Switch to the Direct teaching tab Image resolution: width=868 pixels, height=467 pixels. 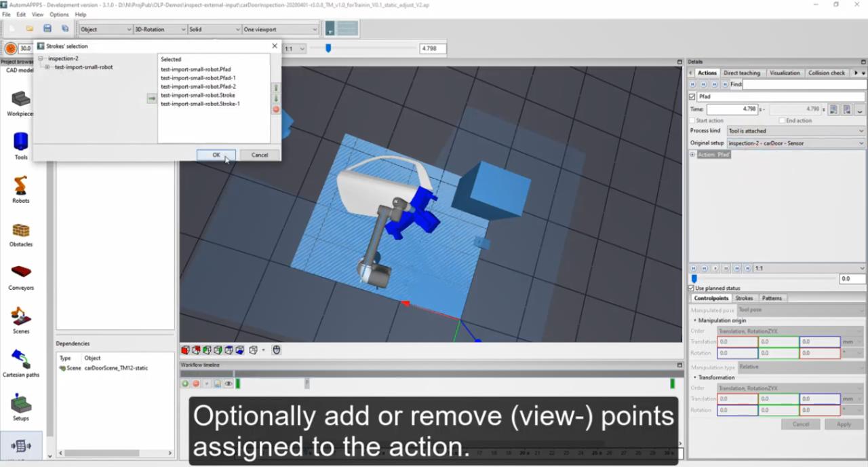[741, 73]
